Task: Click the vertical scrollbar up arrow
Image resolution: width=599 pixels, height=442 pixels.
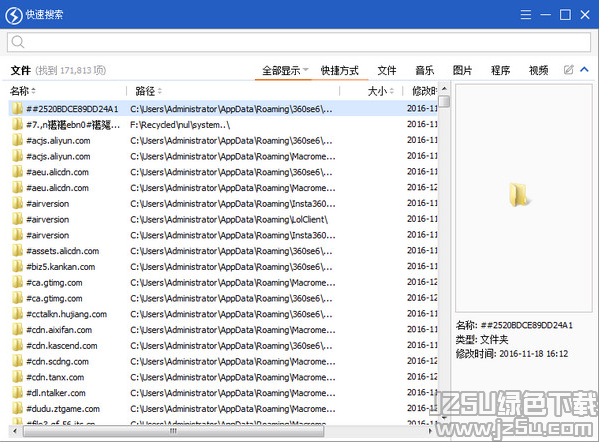Action: coord(444,88)
